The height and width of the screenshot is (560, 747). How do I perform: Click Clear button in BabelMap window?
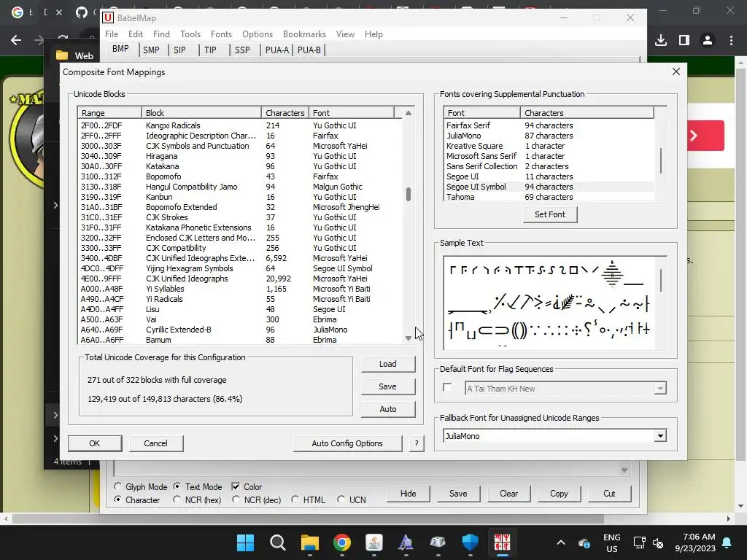508,494
